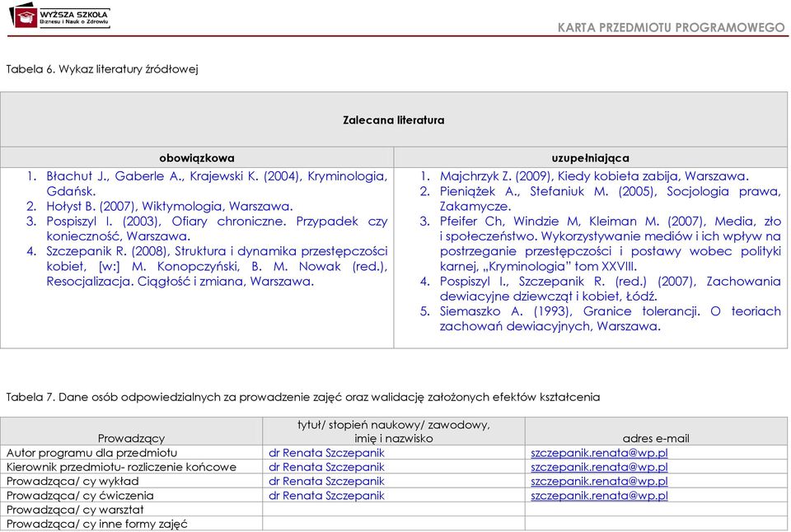Click the Majchrzyk Z. (2009) Kiedy kobieta zabija entry
The image size is (791, 532).
point(594,176)
